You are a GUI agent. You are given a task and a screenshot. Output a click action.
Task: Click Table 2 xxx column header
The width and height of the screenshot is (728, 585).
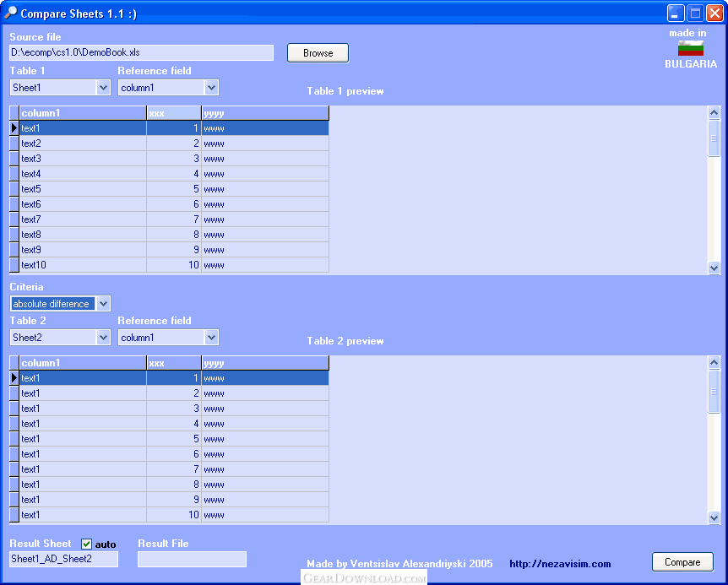(174, 363)
